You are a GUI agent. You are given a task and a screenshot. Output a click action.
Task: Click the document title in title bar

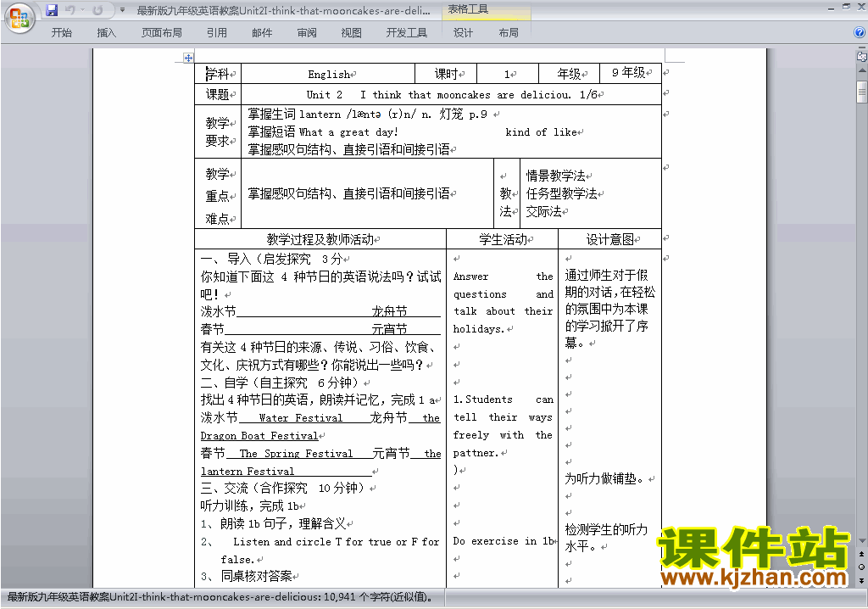pyautogui.click(x=283, y=10)
